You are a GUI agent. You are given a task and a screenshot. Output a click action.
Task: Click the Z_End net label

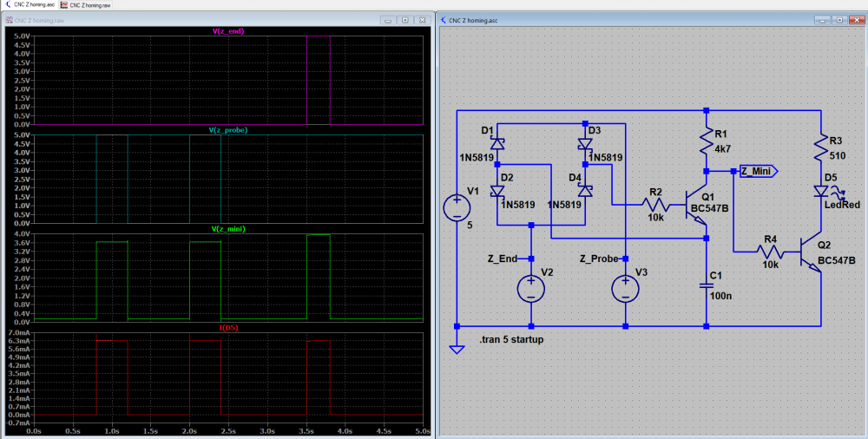pyautogui.click(x=503, y=259)
